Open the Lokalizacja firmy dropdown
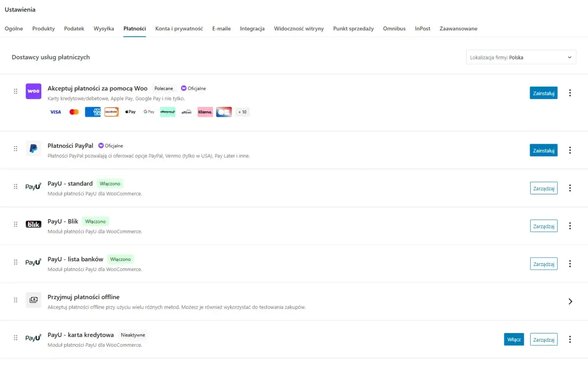The width and height of the screenshot is (588, 367). 521,57
